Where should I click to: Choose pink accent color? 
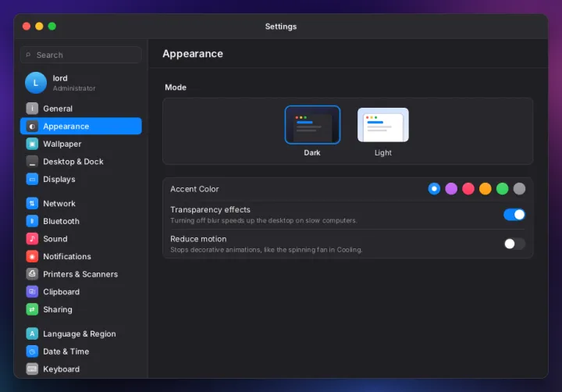coord(468,189)
